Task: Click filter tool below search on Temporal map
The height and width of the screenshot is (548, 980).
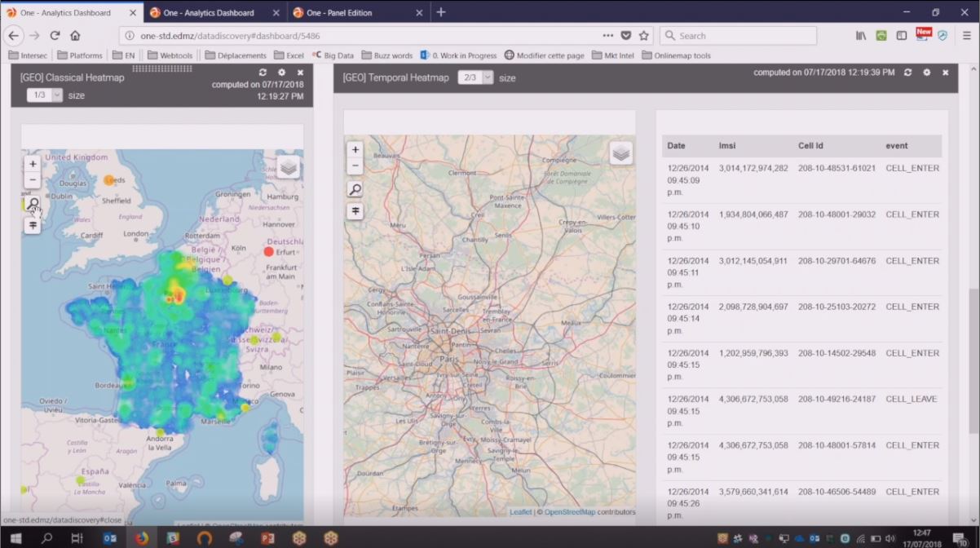Action: [x=355, y=211]
